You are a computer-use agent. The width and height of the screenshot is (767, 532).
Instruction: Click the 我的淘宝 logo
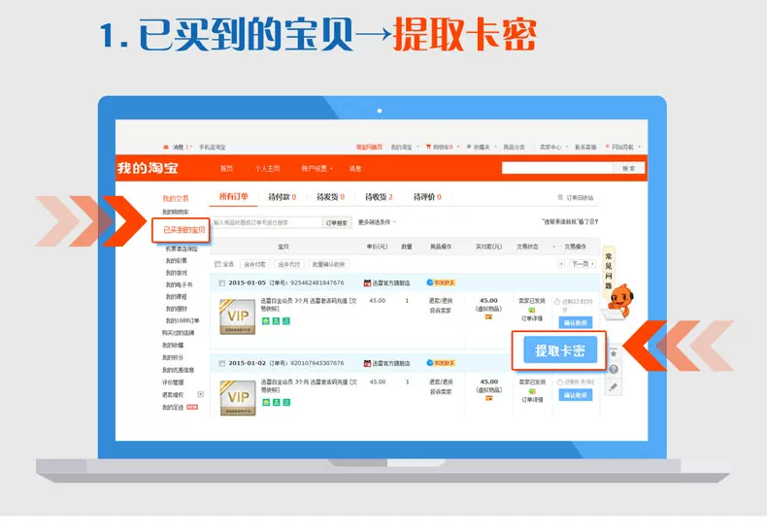point(148,168)
